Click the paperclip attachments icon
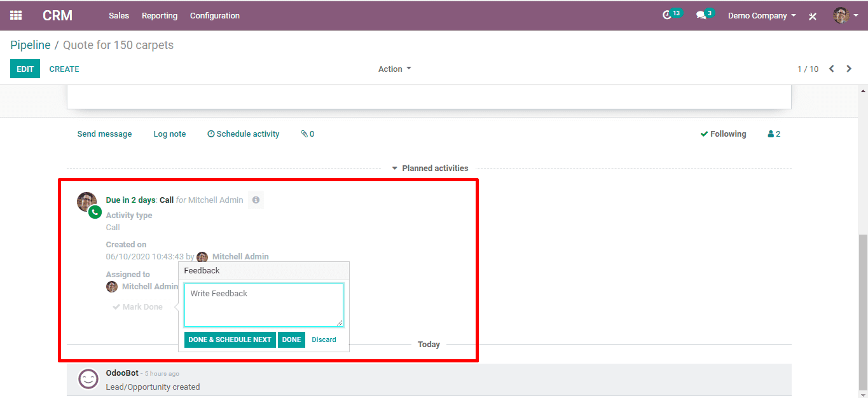Screen dimensions: 868x398 coord(308,134)
